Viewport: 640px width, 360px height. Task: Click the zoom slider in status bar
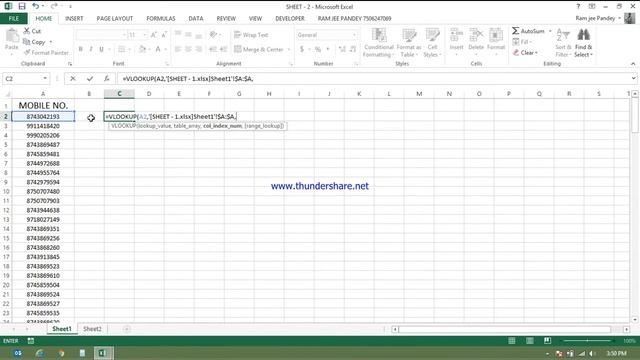(x=587, y=341)
